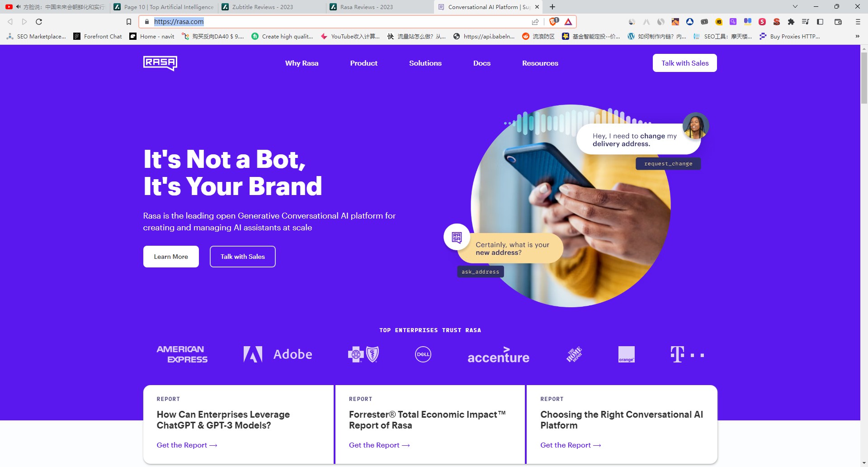Image resolution: width=868 pixels, height=467 pixels.
Task: Open the Extensions puzzle piece icon
Action: point(791,22)
